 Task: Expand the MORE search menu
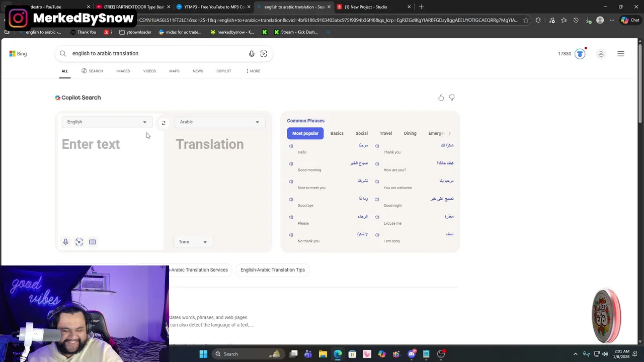click(253, 71)
